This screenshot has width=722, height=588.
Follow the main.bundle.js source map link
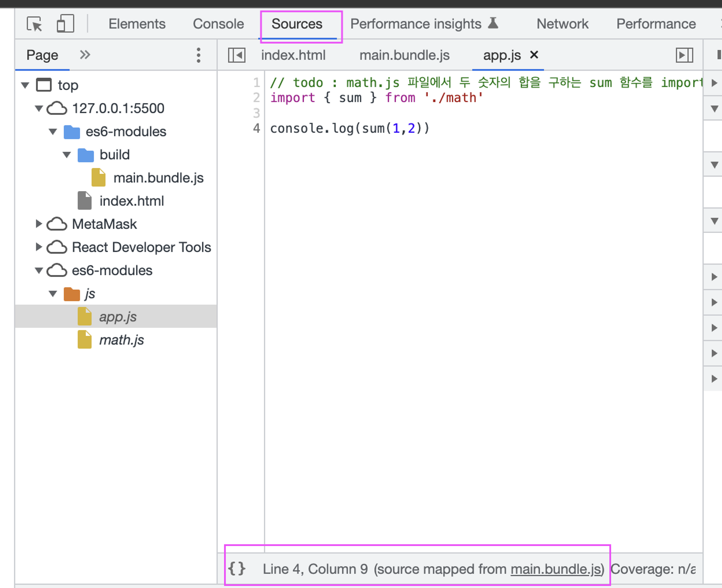coord(556,569)
